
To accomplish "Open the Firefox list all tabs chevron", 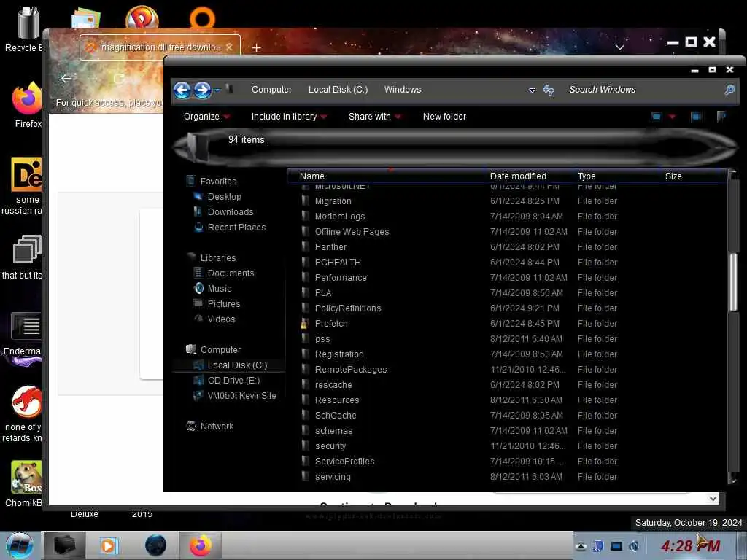I will pyautogui.click(x=620, y=47).
